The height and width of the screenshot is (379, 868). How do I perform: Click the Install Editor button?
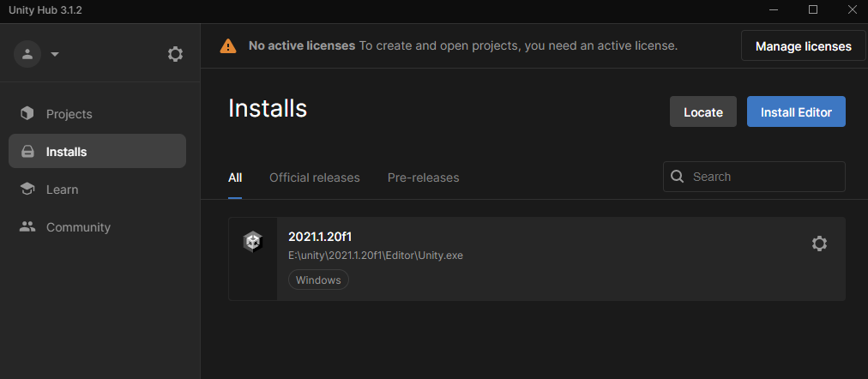(796, 111)
